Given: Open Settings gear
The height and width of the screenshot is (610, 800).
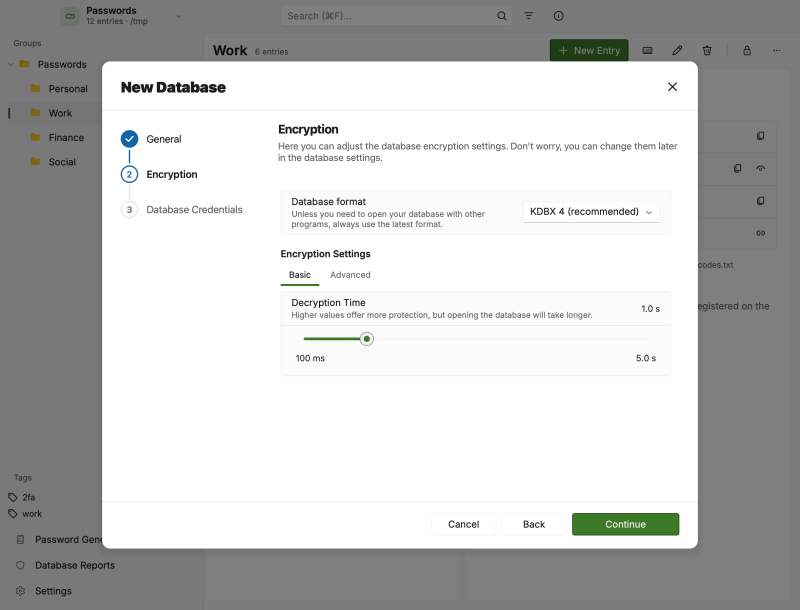Looking at the screenshot, I should click(20, 591).
